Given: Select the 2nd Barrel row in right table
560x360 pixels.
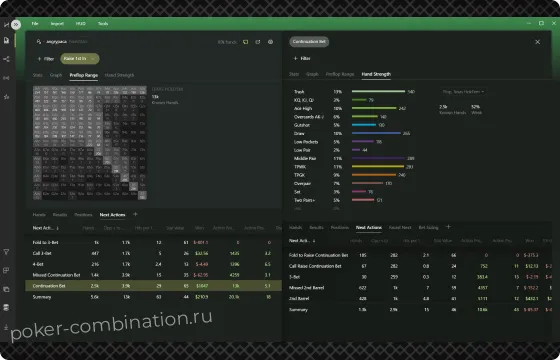Looking at the screenshot, I should click(x=420, y=299).
